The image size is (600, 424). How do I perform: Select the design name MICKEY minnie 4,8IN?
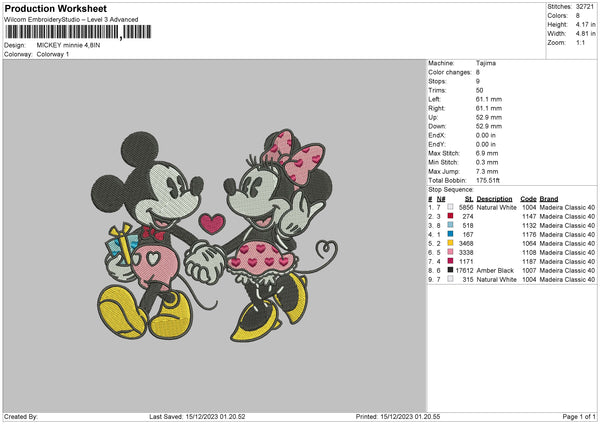pos(68,45)
